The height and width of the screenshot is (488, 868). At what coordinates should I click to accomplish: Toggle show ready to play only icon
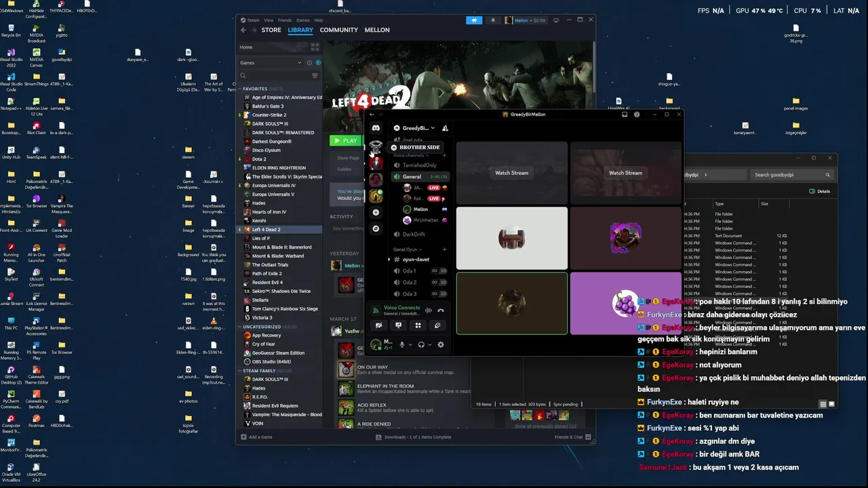point(318,63)
